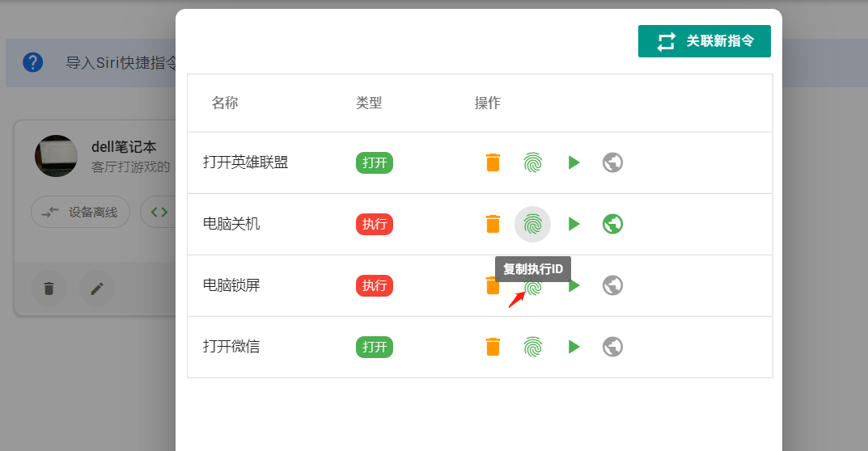The width and height of the screenshot is (868, 451).
Task: Run the 打开微信 command
Action: tap(574, 347)
